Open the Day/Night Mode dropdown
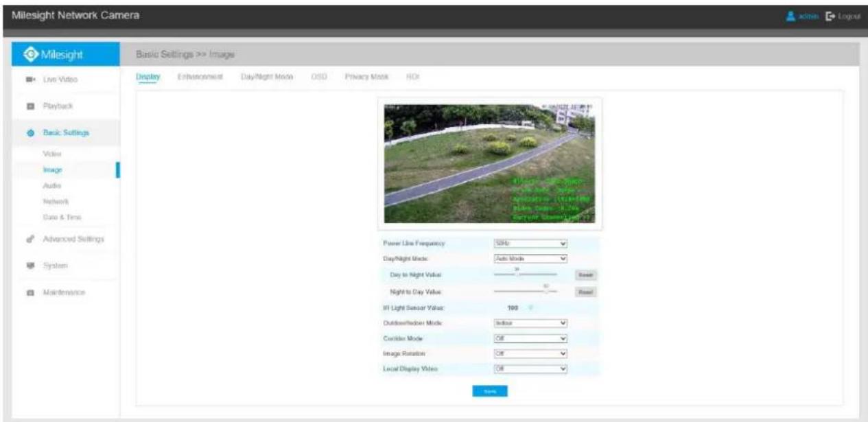 (x=530, y=259)
